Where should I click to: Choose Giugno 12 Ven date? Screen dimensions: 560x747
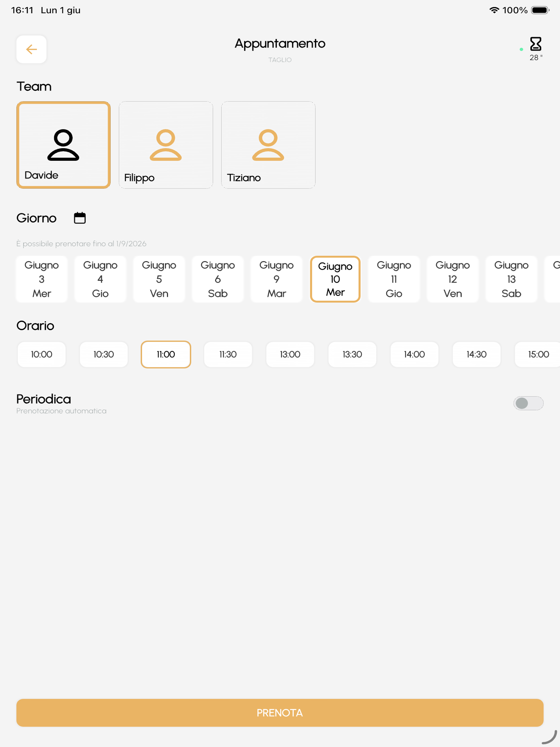[453, 279]
